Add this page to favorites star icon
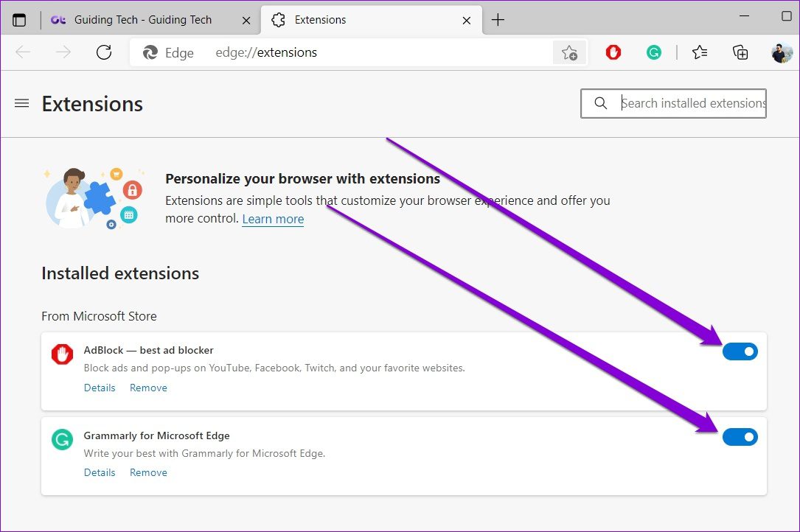Viewport: 800px width, 532px height. (x=569, y=52)
